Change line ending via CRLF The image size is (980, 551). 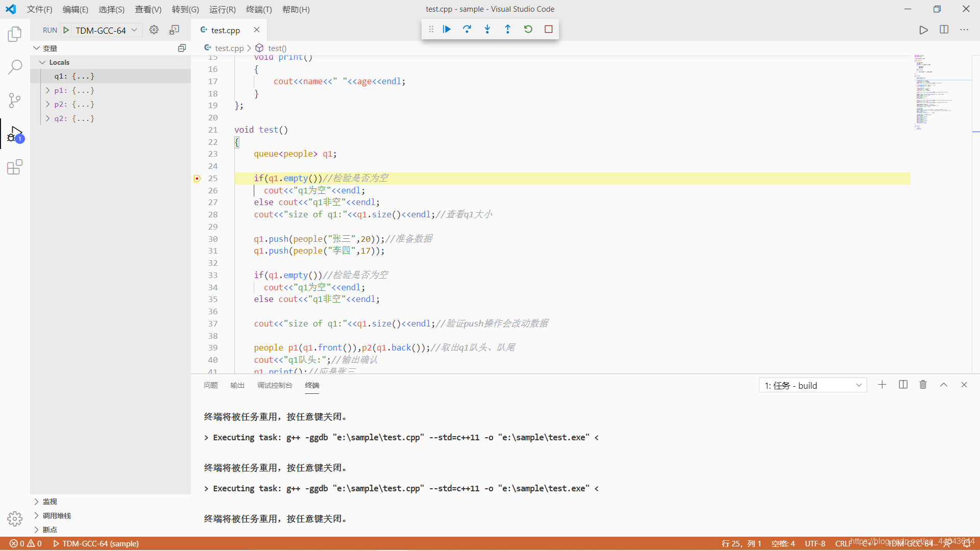[x=844, y=544]
